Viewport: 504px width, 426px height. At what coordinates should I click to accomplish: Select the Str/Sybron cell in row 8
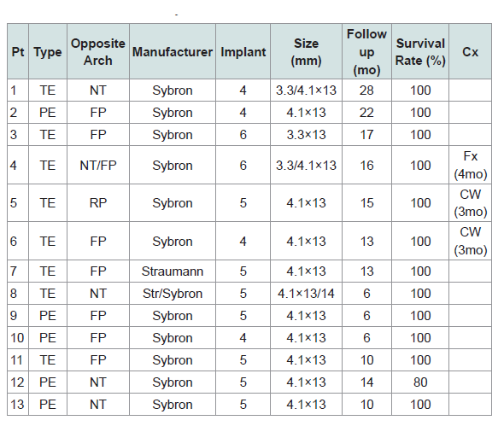click(x=173, y=294)
